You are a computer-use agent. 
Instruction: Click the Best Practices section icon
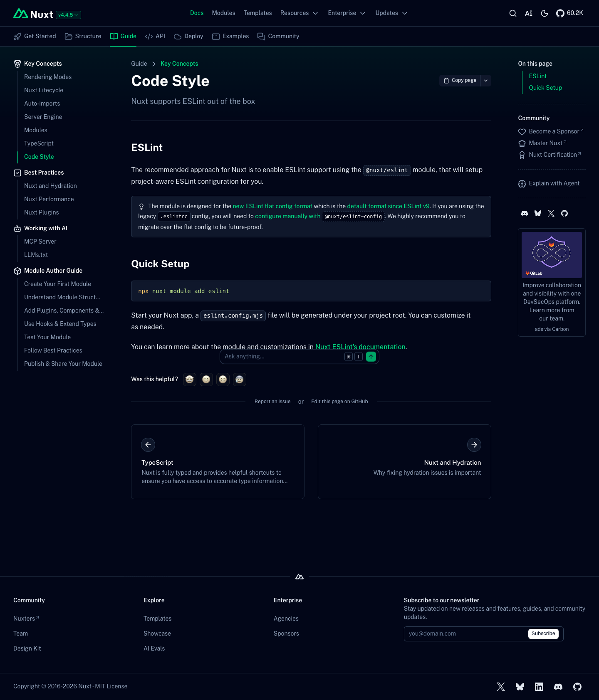17,173
